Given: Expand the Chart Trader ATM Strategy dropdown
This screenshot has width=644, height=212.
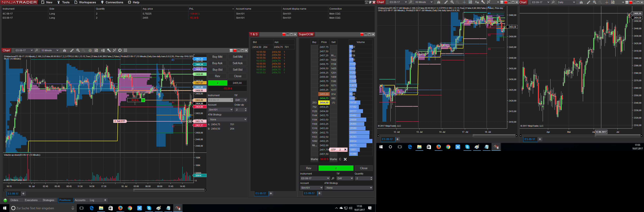Looking at the screenshot, I should point(228,120).
